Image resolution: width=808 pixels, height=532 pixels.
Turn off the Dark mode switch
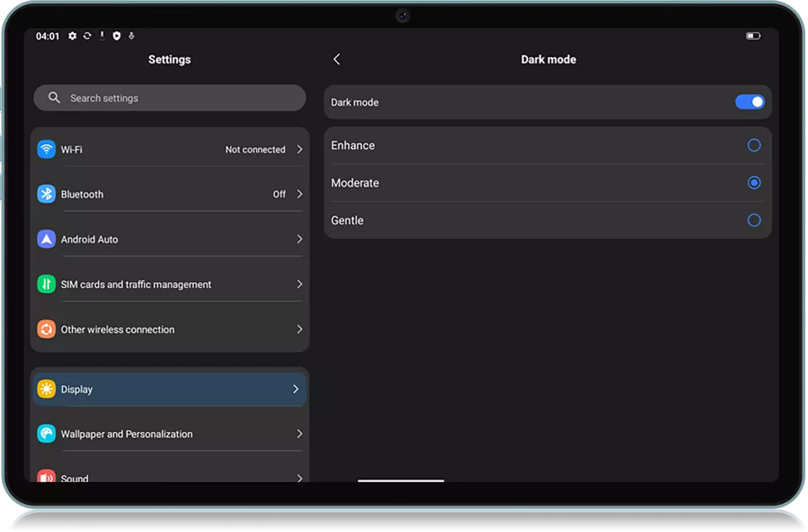pyautogui.click(x=749, y=103)
